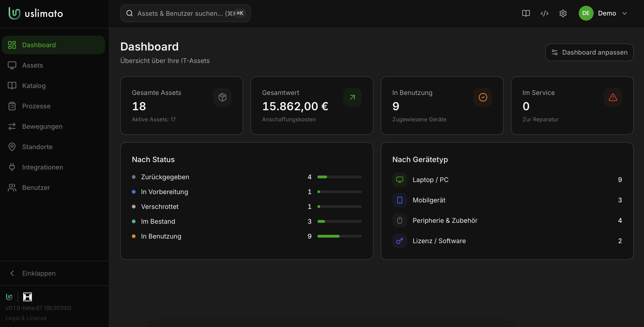Viewport: 644px width, 327px height.
Task: Click the Katalog book icon in sidebar
Action: pos(12,85)
